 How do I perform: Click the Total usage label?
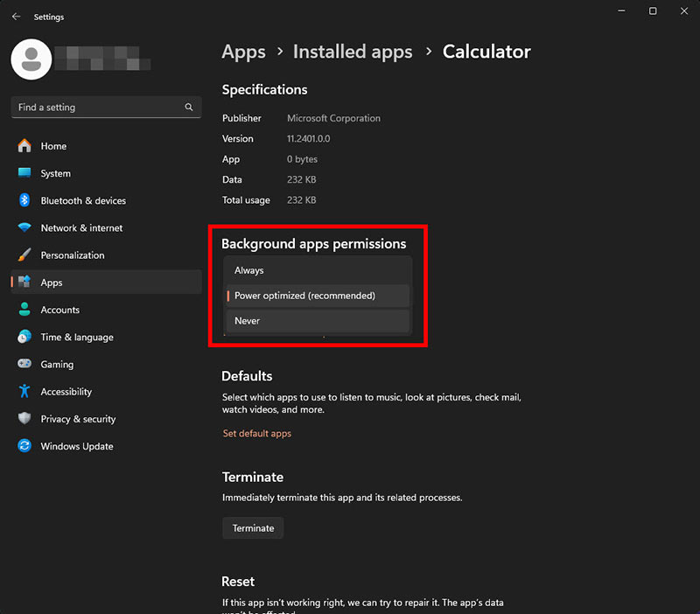click(x=246, y=200)
